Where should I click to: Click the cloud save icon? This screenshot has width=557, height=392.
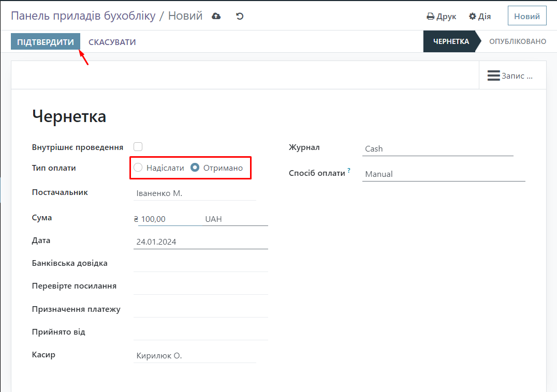(x=216, y=16)
